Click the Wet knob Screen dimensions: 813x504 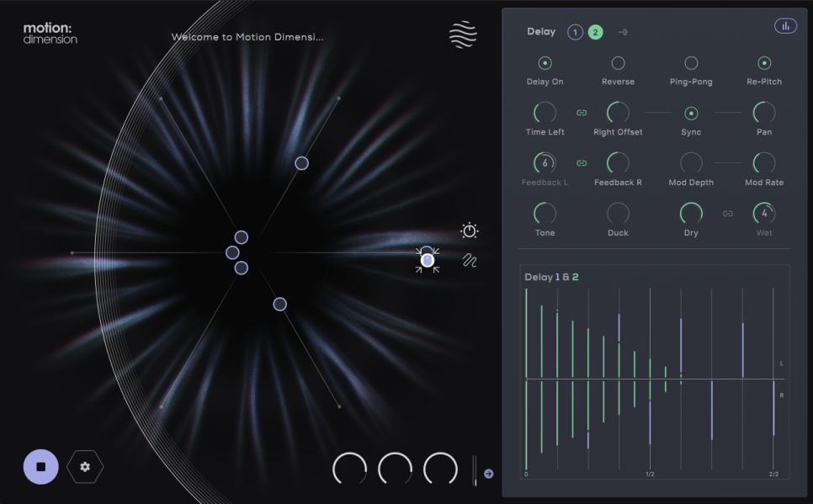click(763, 213)
